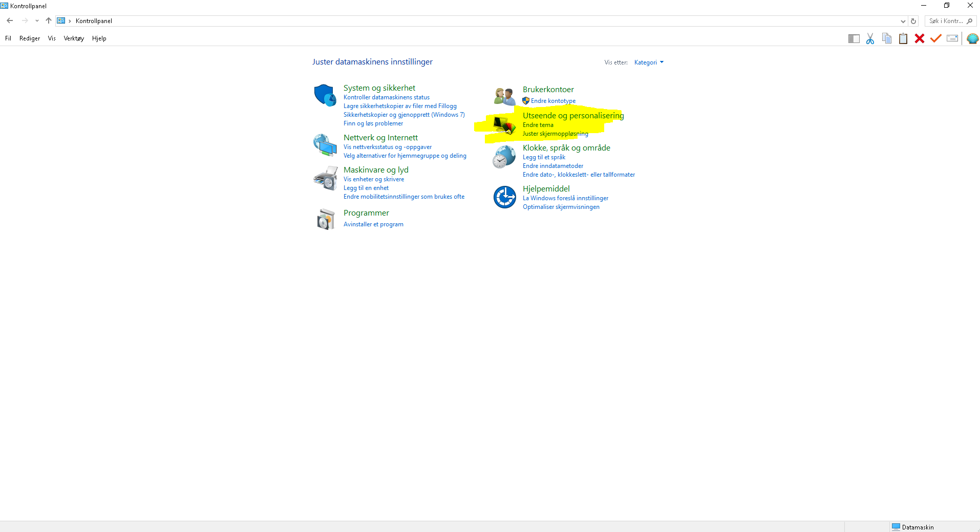Open Programmer category heading
The width and height of the screenshot is (980, 532).
366,213
